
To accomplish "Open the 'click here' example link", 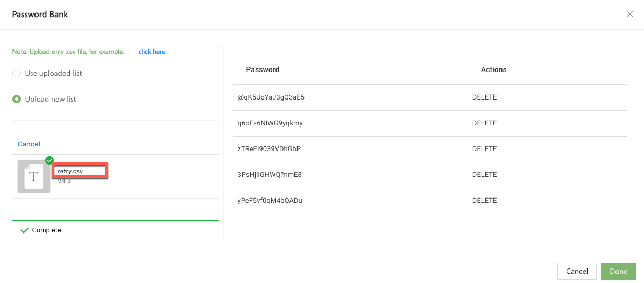I will click(152, 52).
